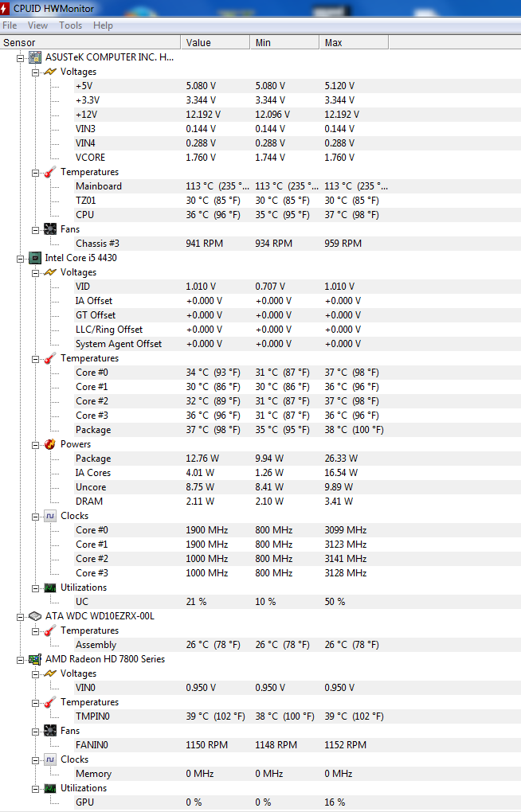Collapse Clocks under Intel Core i5
Image resolution: width=521 pixels, height=812 pixels.
pyautogui.click(x=35, y=517)
